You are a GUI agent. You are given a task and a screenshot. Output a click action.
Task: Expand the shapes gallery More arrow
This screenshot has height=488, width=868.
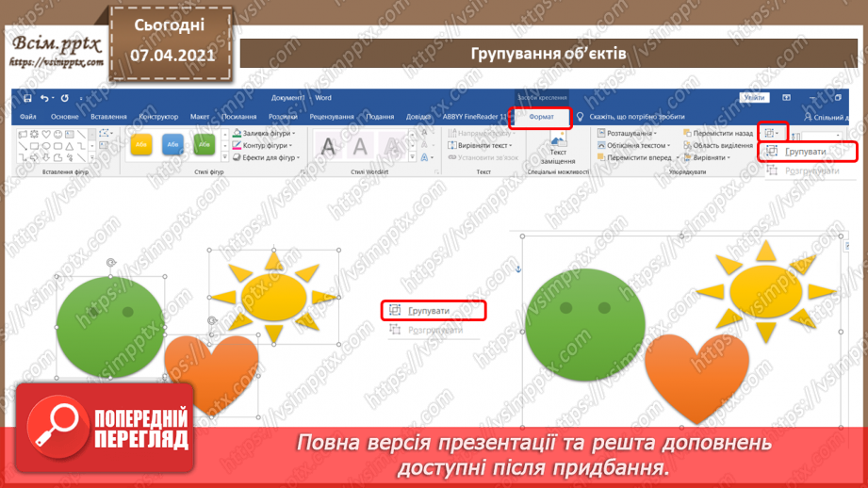point(92,158)
